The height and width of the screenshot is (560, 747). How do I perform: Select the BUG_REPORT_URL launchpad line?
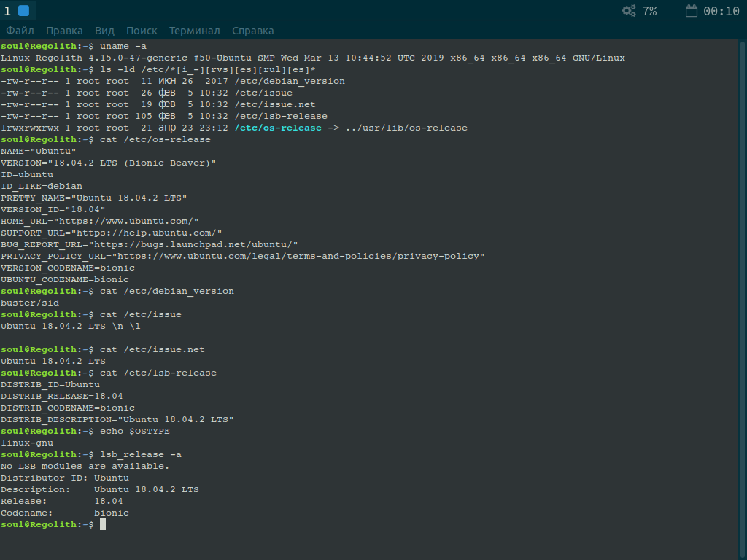pyautogui.click(x=149, y=245)
